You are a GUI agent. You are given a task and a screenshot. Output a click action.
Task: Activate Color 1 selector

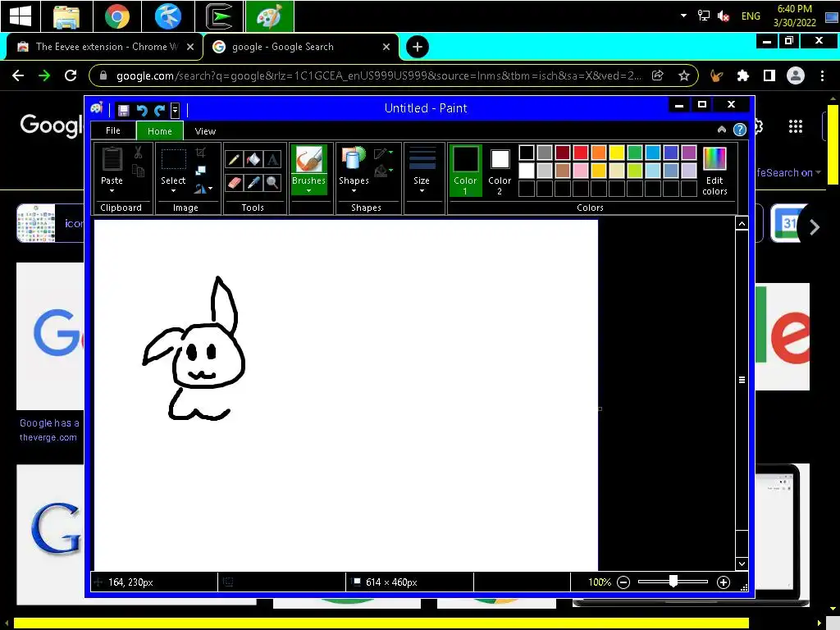465,171
